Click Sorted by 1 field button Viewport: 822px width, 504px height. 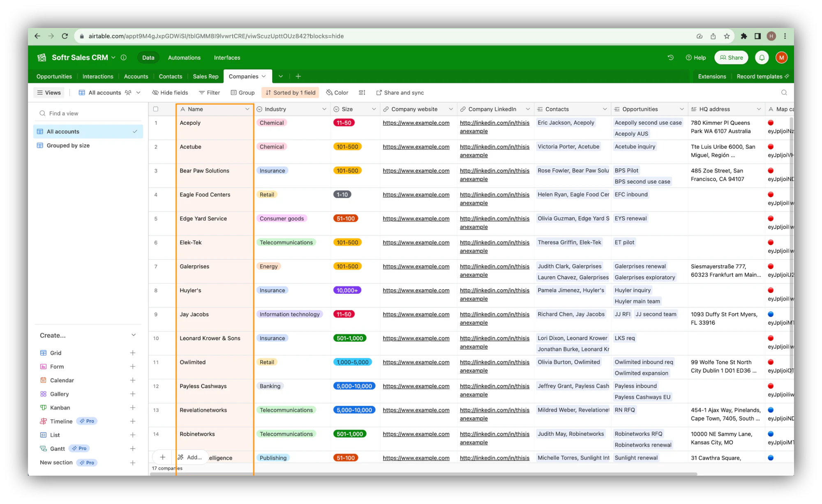(291, 92)
